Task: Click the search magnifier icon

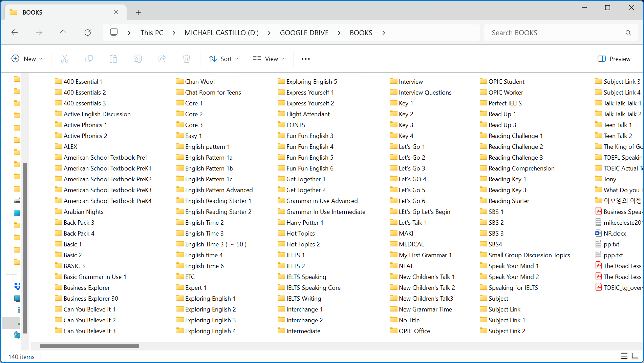Action: (x=628, y=33)
